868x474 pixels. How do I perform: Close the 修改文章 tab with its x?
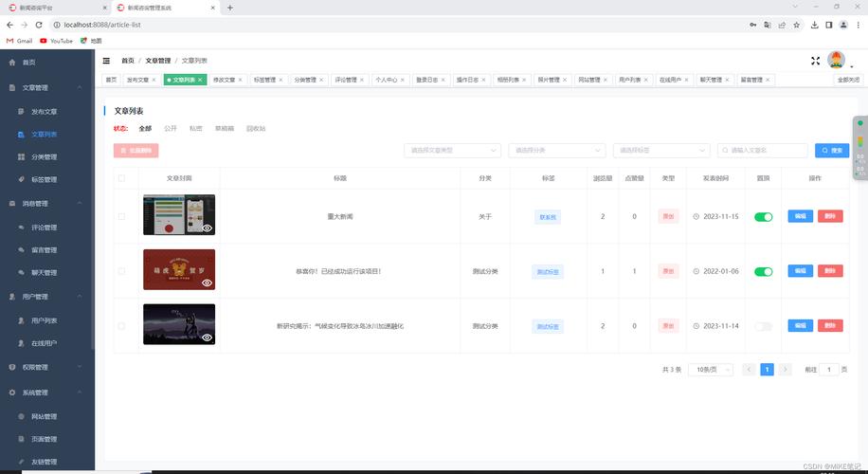[241, 80]
